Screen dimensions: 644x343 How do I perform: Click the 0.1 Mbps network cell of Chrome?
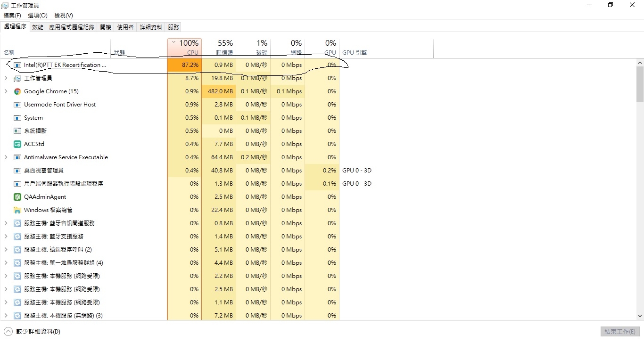coord(288,91)
